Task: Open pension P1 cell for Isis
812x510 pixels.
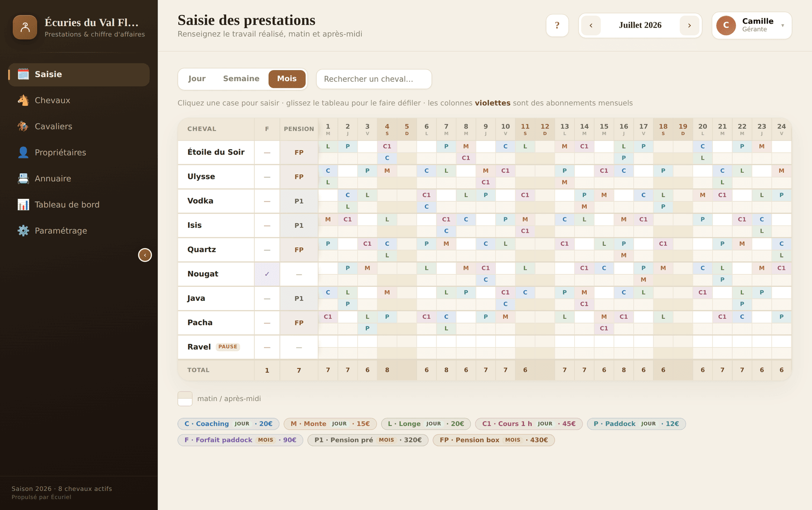Action: coord(299,225)
